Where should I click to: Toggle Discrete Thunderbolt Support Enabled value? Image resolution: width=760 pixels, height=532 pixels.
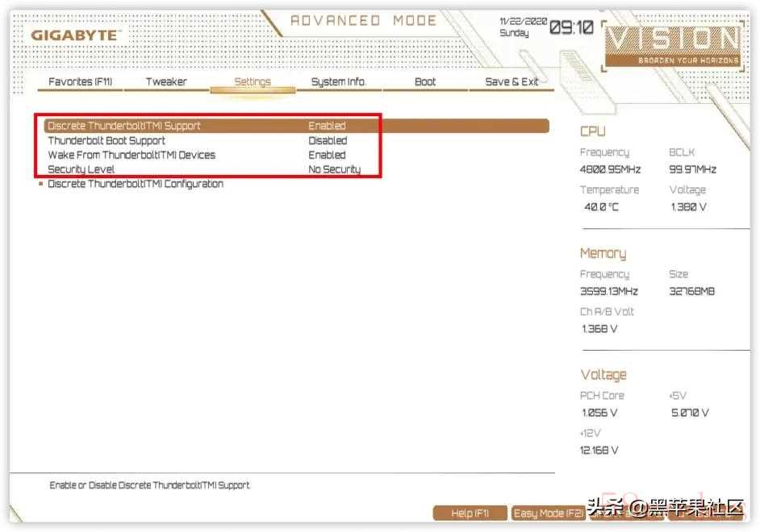pyautogui.click(x=327, y=126)
